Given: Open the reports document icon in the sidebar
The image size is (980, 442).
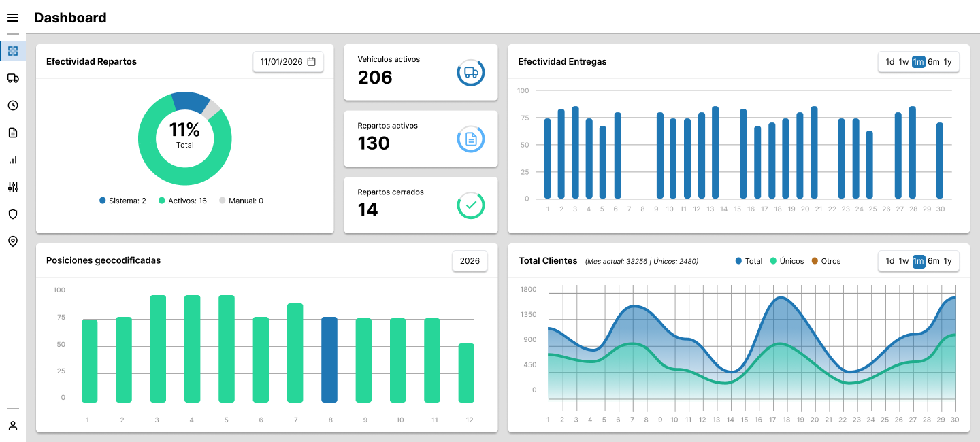Looking at the screenshot, I should [x=12, y=132].
